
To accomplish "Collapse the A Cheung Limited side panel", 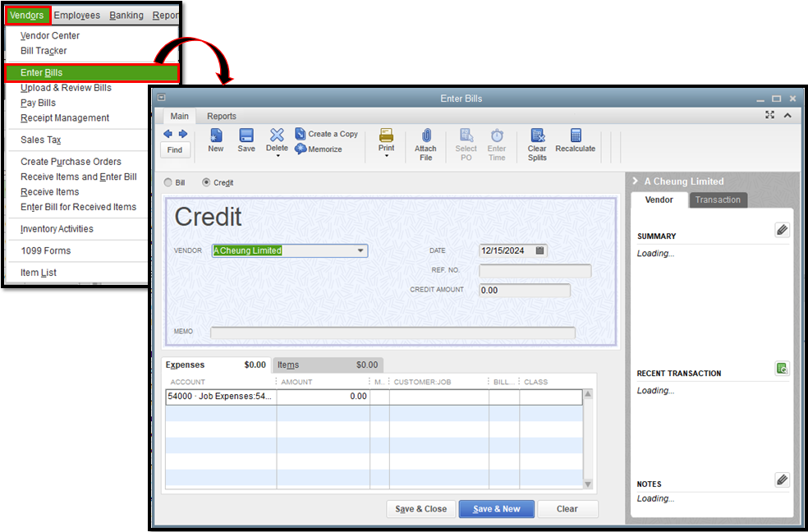I will click(636, 181).
